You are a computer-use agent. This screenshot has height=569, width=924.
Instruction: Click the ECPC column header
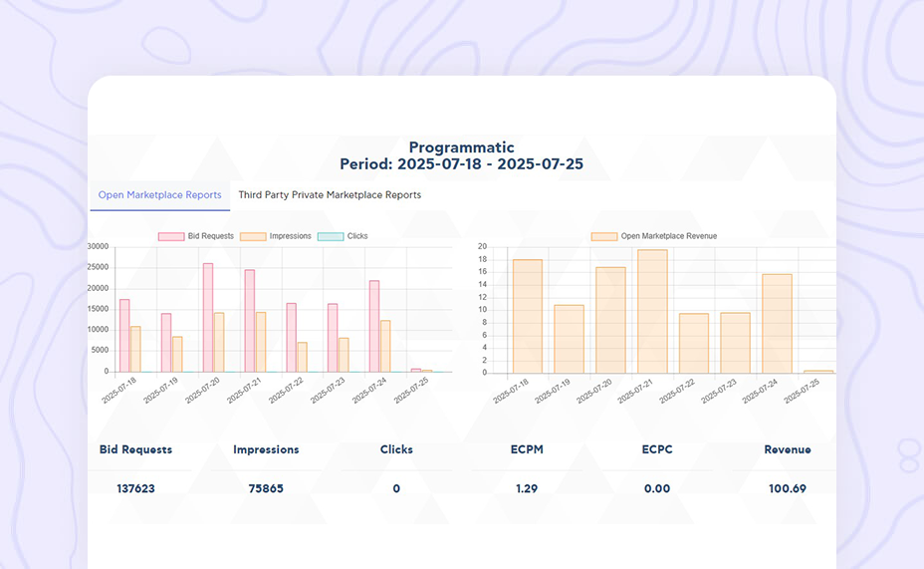pyautogui.click(x=657, y=449)
